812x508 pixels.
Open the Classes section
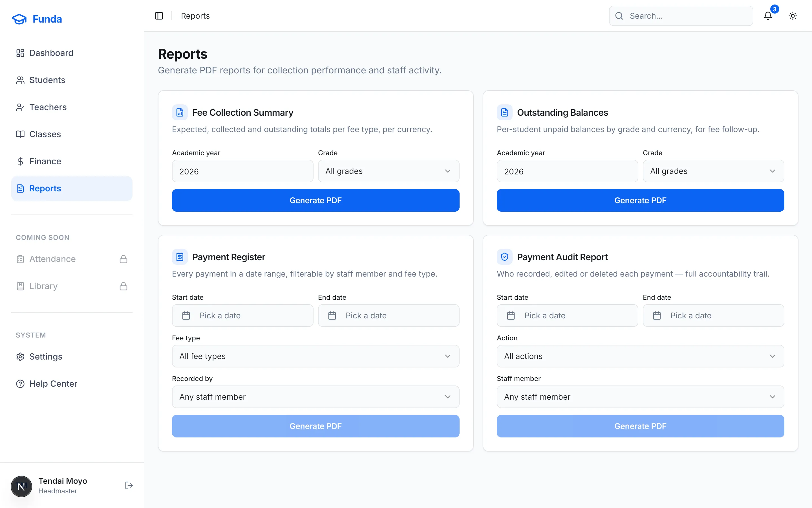click(x=72, y=134)
